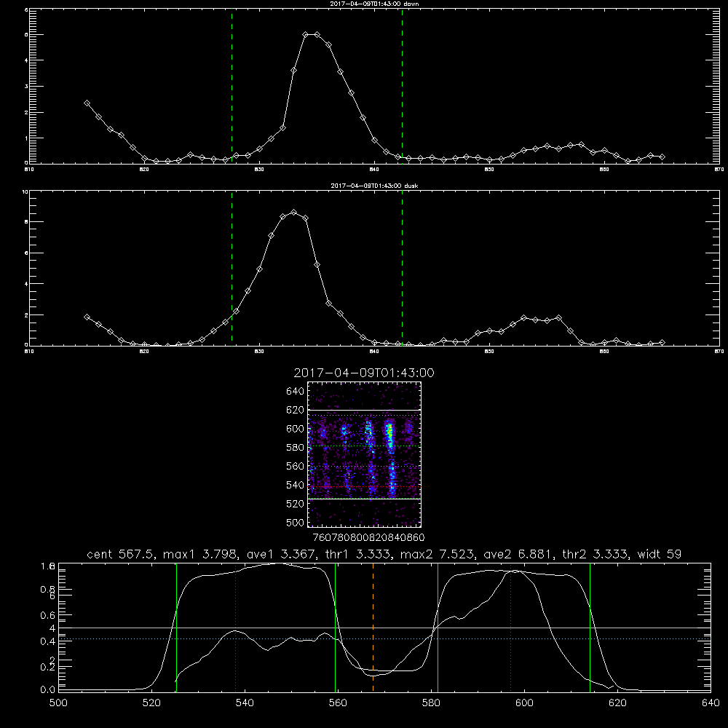This screenshot has width=728, height=728.
Task: Click the heatmap y-axis label 500
Action: (x=296, y=522)
